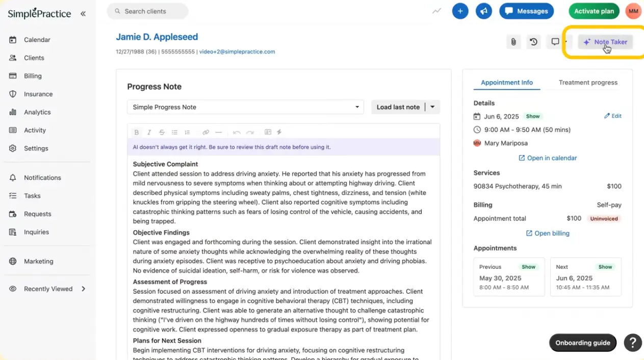Click the Insurance shield icon in sidebar
This screenshot has width=644, height=360.
(x=13, y=94)
